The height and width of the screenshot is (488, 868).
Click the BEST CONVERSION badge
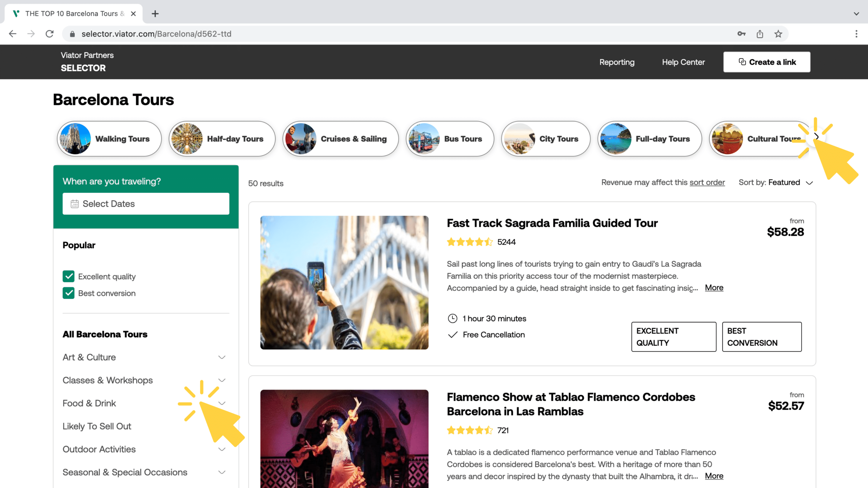[762, 337]
